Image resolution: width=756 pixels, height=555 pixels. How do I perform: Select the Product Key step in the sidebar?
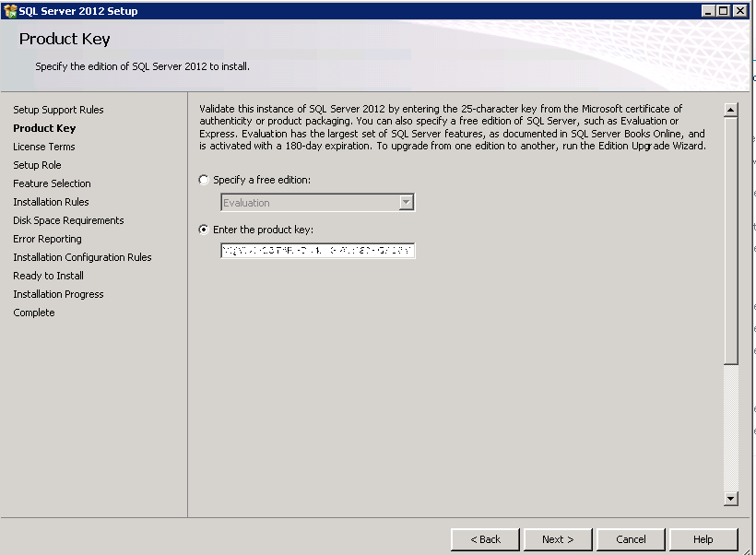pyautogui.click(x=44, y=128)
